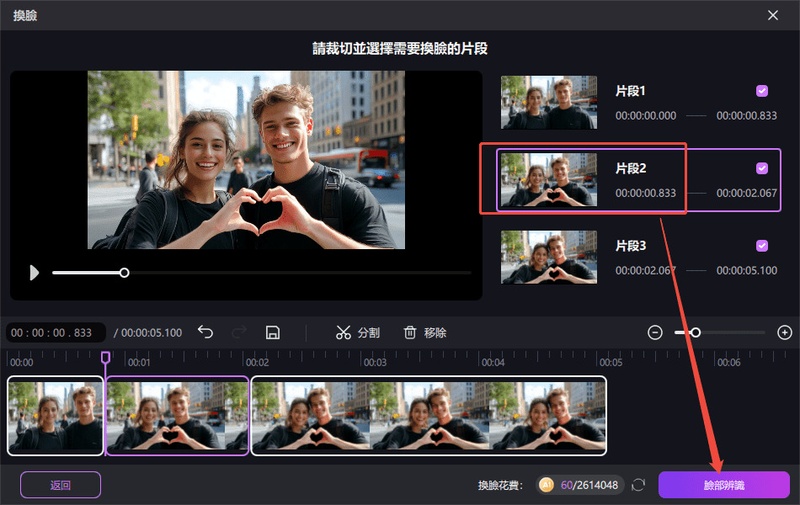Image resolution: width=800 pixels, height=505 pixels.
Task: Zoom out timeline with minus icon
Action: click(655, 333)
